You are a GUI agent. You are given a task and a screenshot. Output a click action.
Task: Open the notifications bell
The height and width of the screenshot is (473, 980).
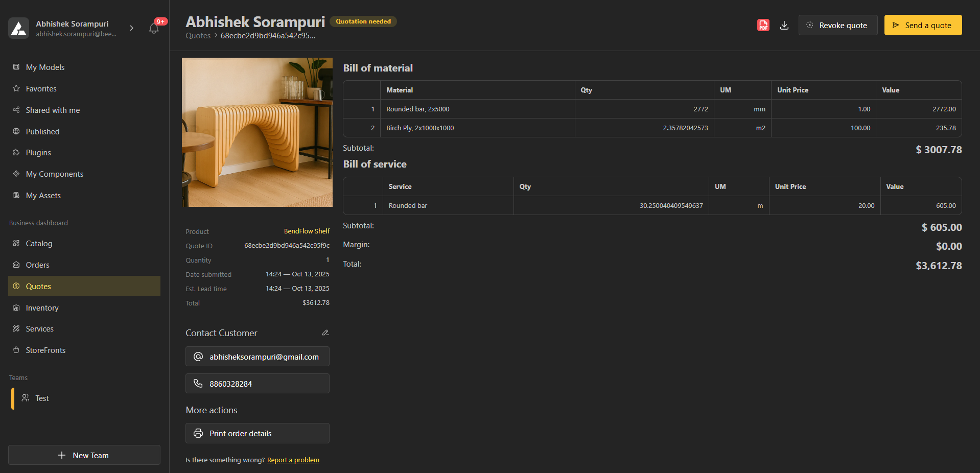[154, 28]
